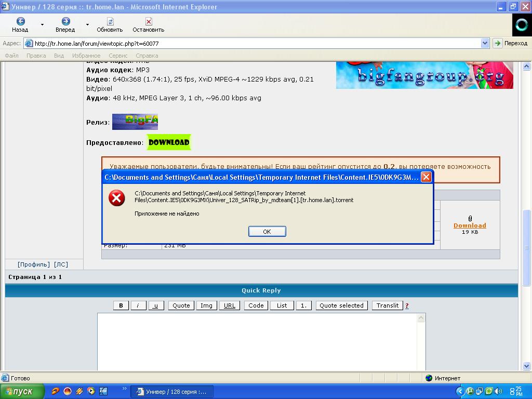This screenshot has width=532, height=399.
Task: Click the Интернет zone globe icon
Action: (429, 378)
